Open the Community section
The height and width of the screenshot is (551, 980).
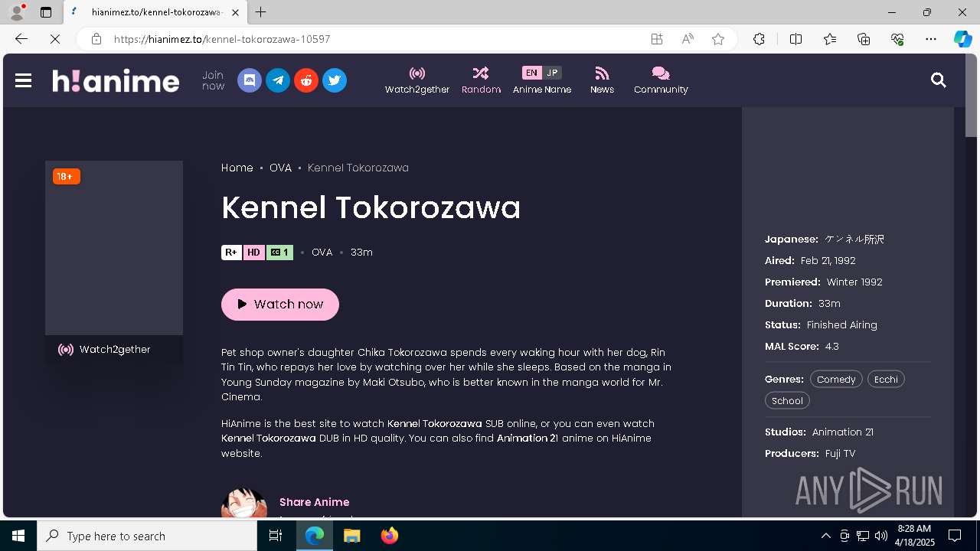(661, 80)
